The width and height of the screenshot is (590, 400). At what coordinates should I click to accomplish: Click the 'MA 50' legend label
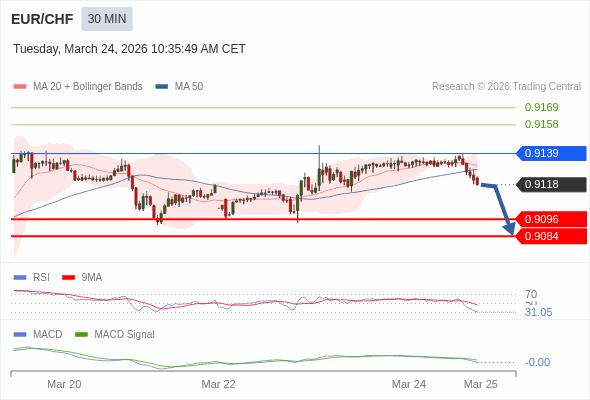point(189,87)
